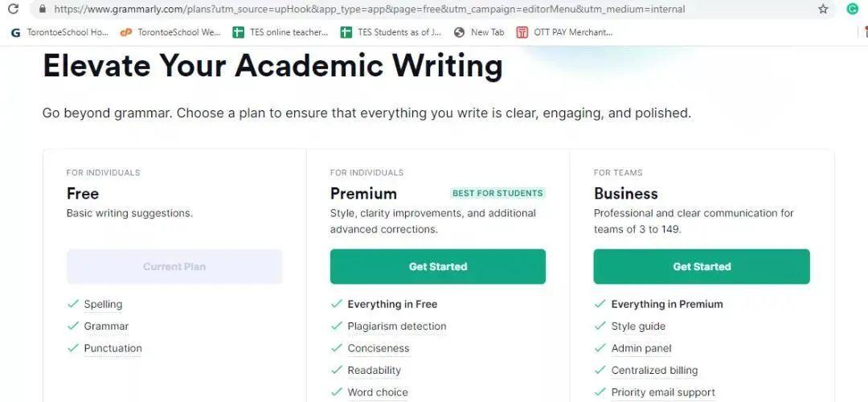Open the New Tab bookmark

point(479,32)
